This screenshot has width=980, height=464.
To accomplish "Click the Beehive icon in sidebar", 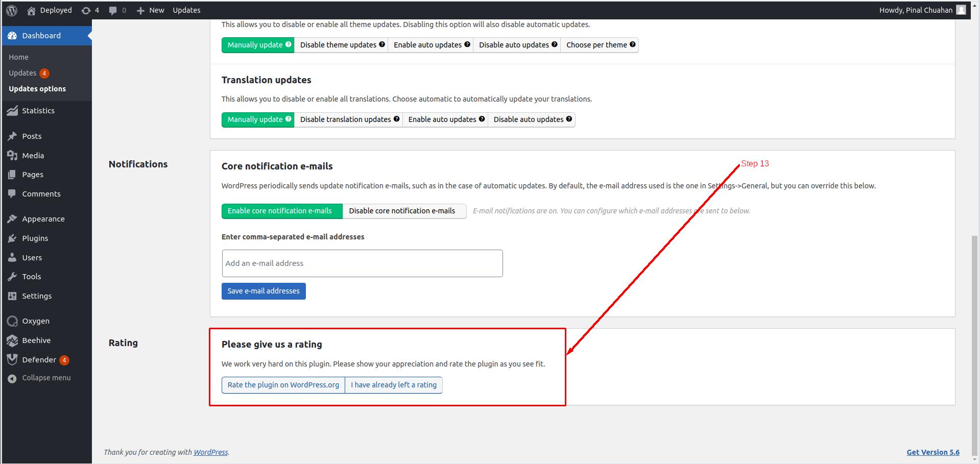I will point(12,340).
